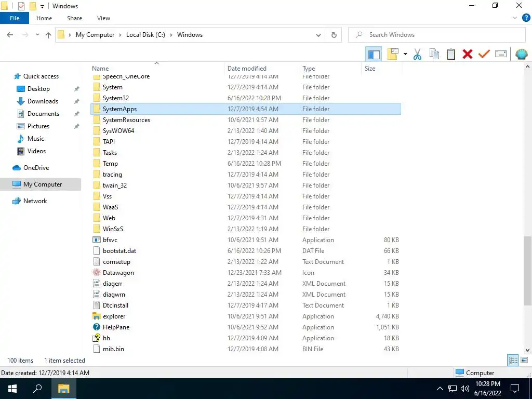Open Desktop in the navigation pane
532x399 pixels.
(38, 89)
